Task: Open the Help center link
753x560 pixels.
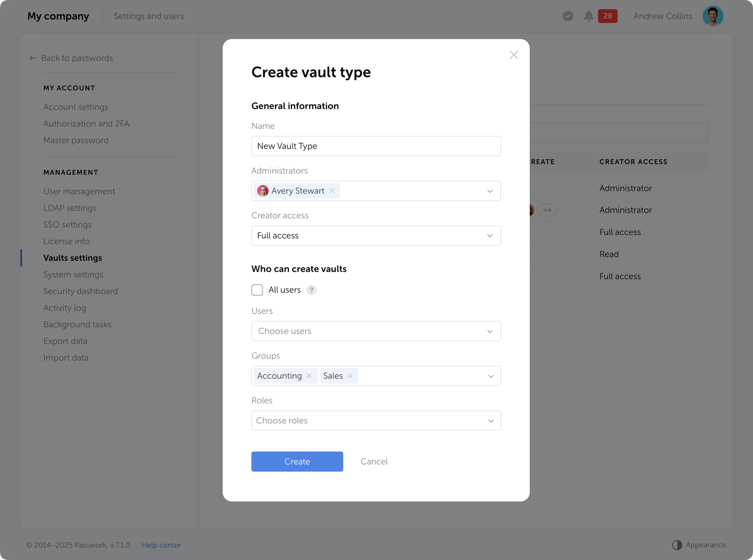Action: [x=161, y=545]
